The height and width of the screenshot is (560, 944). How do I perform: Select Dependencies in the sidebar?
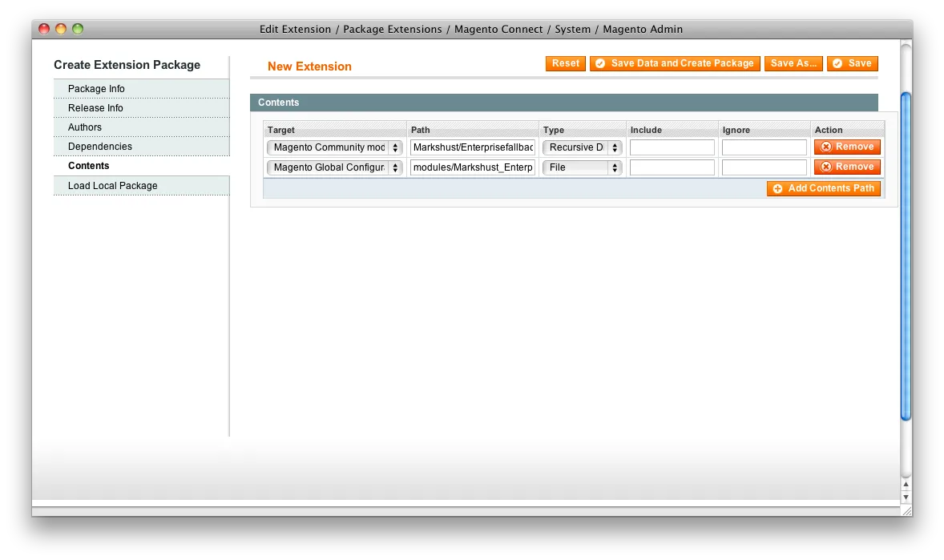pyautogui.click(x=100, y=147)
